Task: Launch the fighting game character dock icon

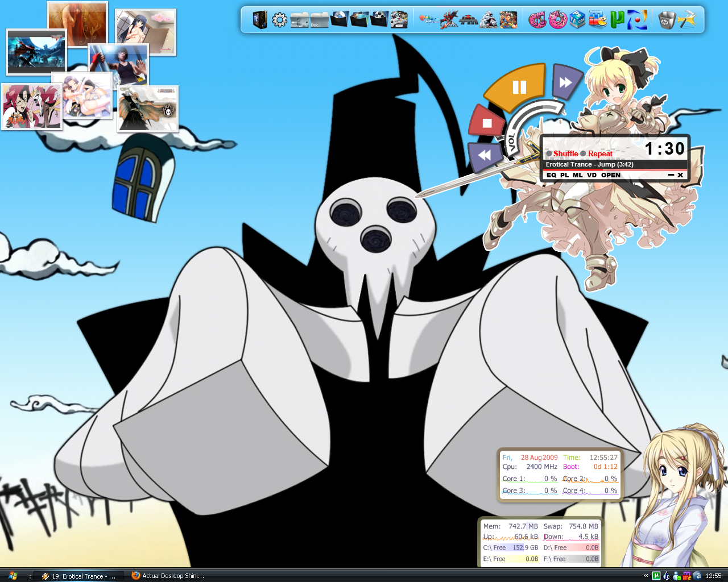Action: click(x=508, y=20)
